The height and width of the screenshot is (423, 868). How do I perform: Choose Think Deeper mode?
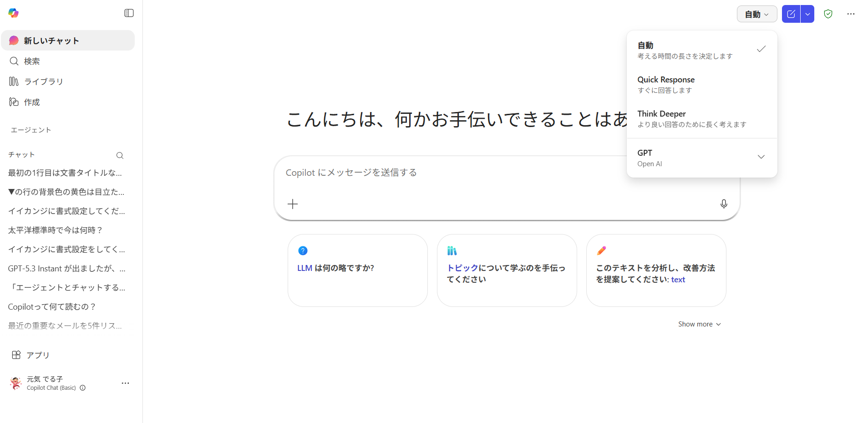click(701, 119)
